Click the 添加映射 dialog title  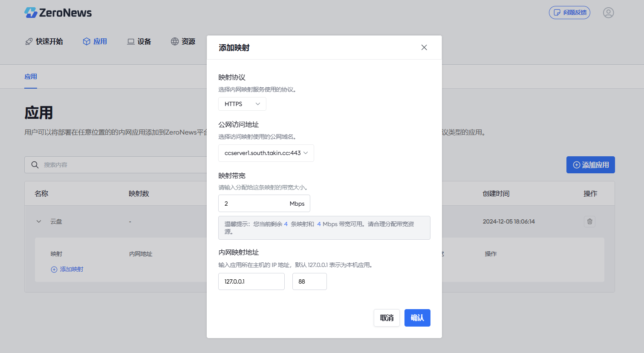point(234,48)
